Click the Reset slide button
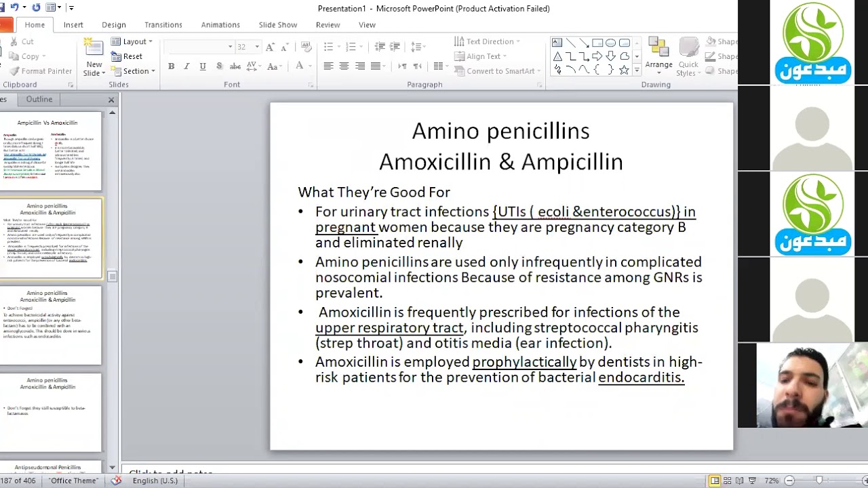868x488 pixels. (x=127, y=56)
